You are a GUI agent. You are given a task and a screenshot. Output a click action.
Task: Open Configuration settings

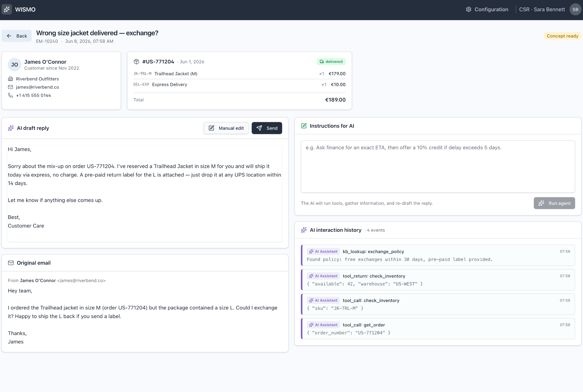pyautogui.click(x=487, y=9)
